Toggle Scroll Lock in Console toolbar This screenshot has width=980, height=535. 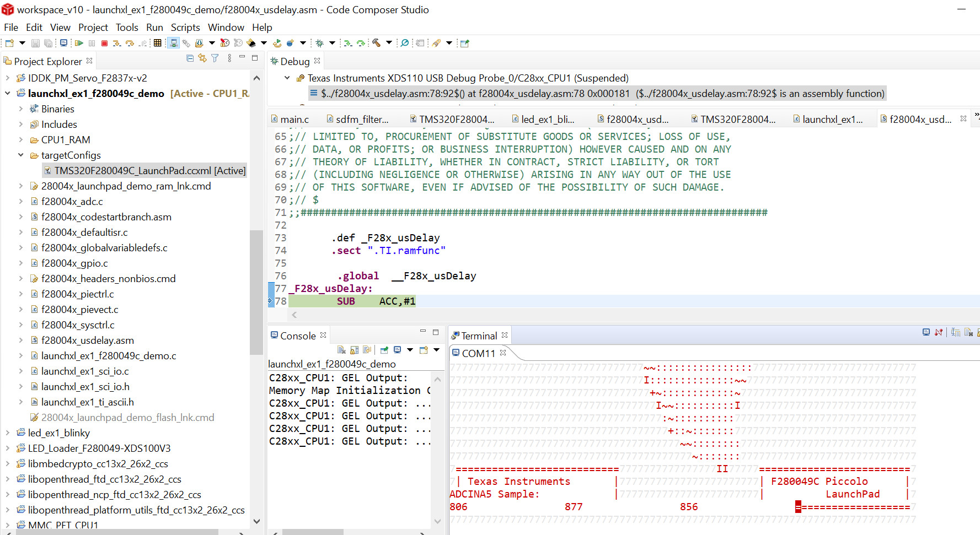point(354,350)
